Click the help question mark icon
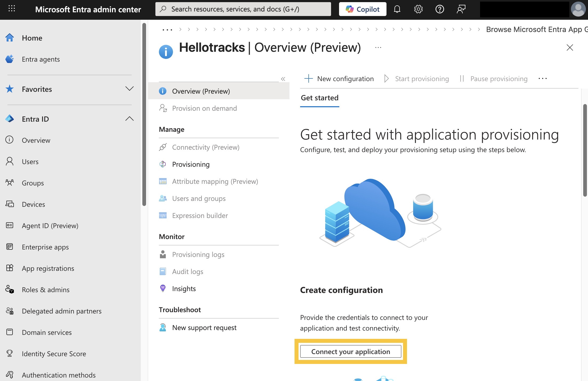This screenshot has width=588, height=381. click(x=440, y=9)
